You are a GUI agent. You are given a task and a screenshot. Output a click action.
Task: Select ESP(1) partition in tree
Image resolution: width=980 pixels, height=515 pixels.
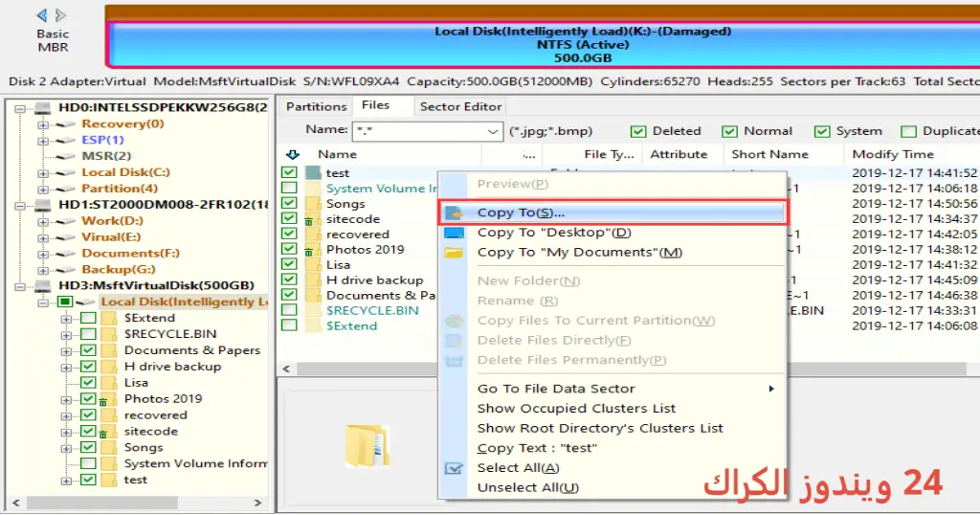102,140
